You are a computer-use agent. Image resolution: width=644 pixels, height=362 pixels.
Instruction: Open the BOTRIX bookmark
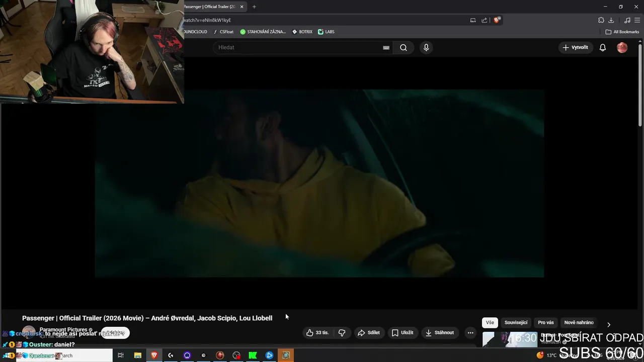[302, 32]
